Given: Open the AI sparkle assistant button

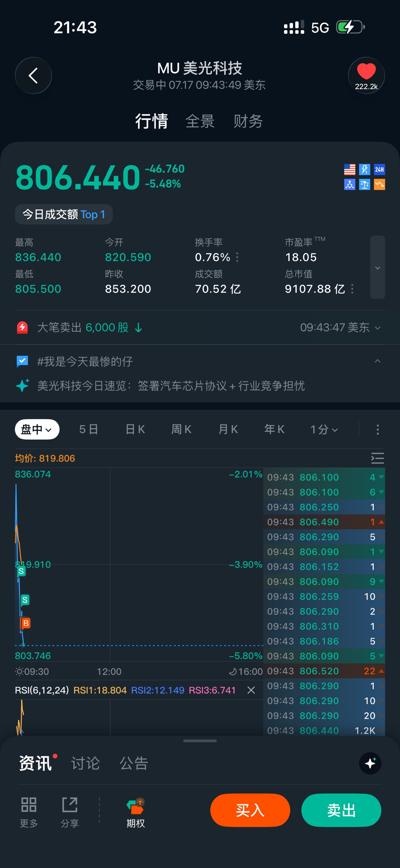Looking at the screenshot, I should coord(370,763).
